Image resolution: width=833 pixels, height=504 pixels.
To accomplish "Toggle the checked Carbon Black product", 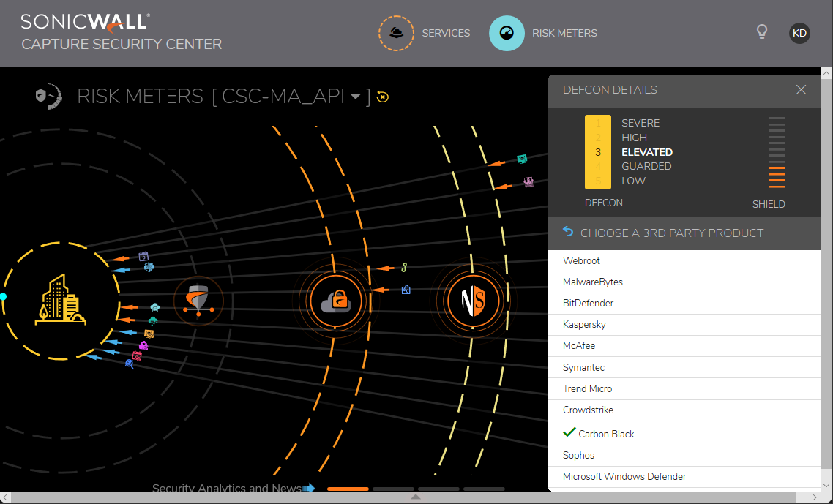I will coord(684,433).
